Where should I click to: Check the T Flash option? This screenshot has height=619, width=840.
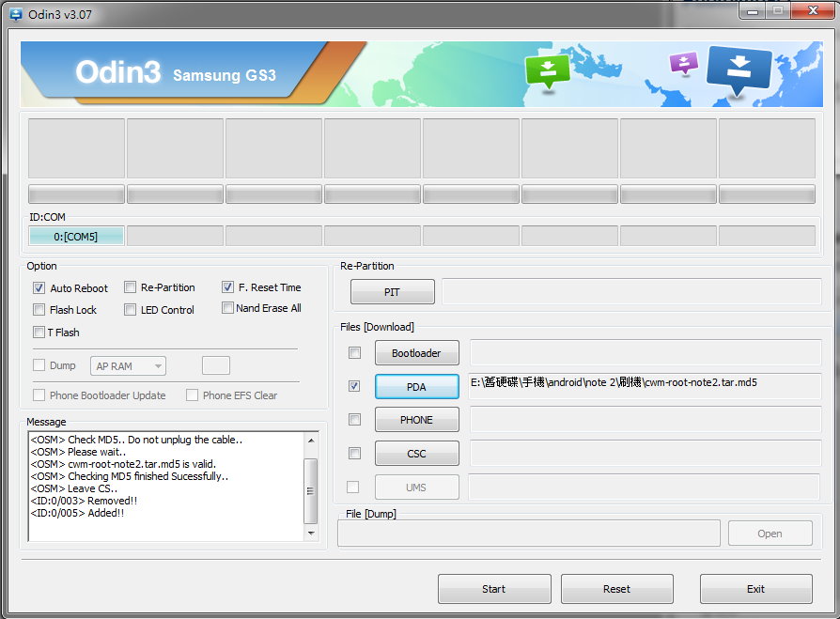coord(39,332)
